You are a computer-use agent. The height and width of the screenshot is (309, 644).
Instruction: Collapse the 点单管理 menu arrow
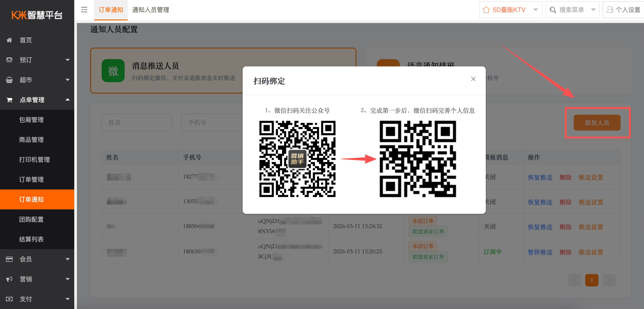point(67,100)
